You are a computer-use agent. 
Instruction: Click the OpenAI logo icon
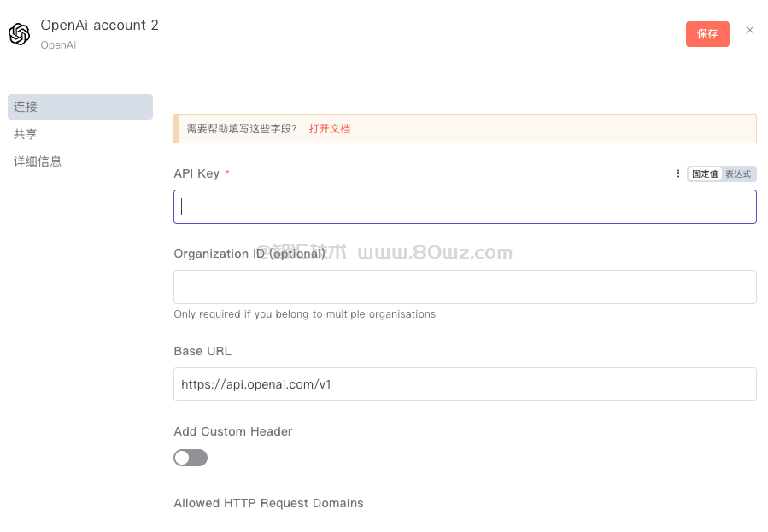[x=19, y=34]
